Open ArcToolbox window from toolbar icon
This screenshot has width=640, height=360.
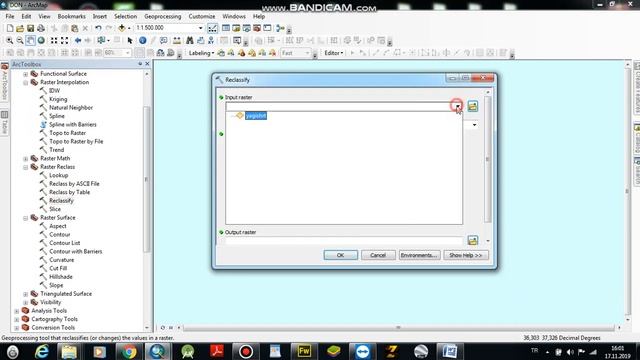pos(257,28)
